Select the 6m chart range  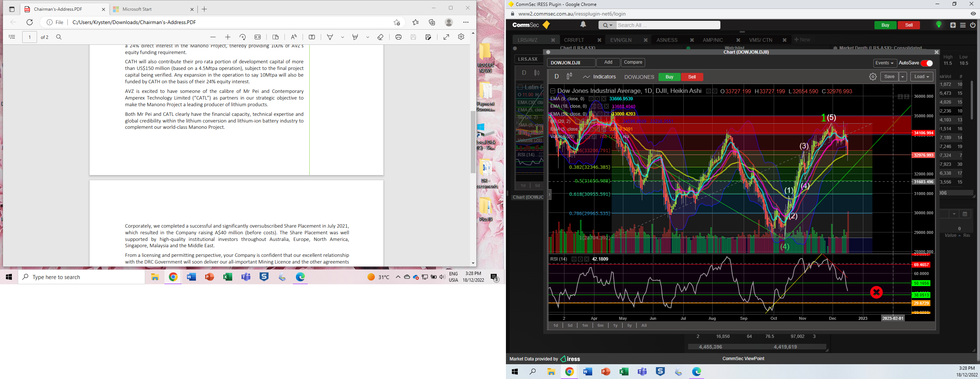[600, 325]
